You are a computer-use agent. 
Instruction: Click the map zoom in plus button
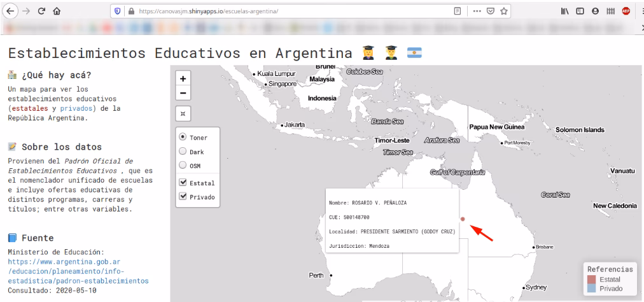click(x=184, y=79)
